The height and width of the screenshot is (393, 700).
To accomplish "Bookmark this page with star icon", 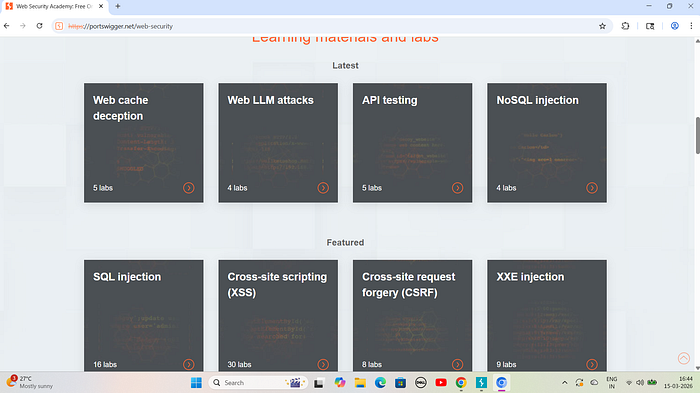I will [602, 26].
